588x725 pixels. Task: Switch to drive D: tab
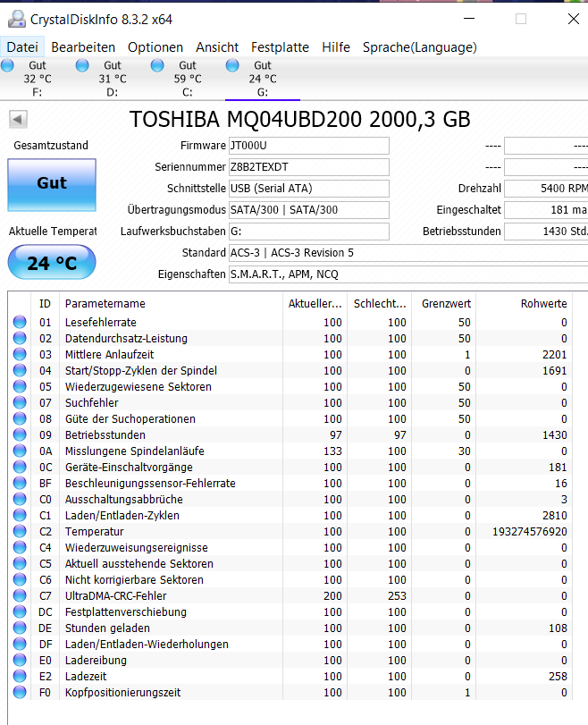click(x=112, y=79)
